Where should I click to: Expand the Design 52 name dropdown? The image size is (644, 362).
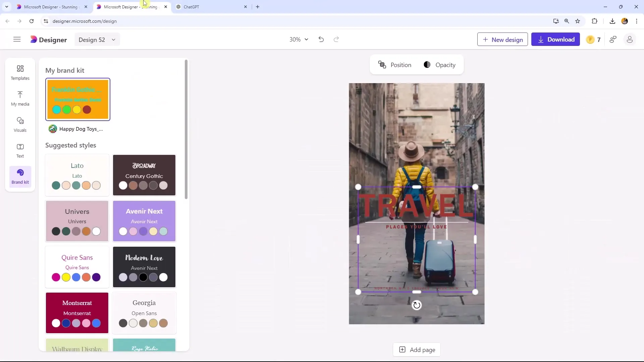[97, 40]
